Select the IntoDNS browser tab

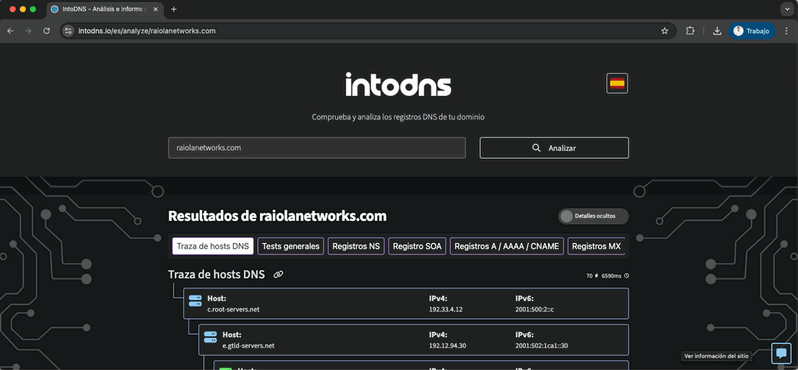[x=105, y=9]
